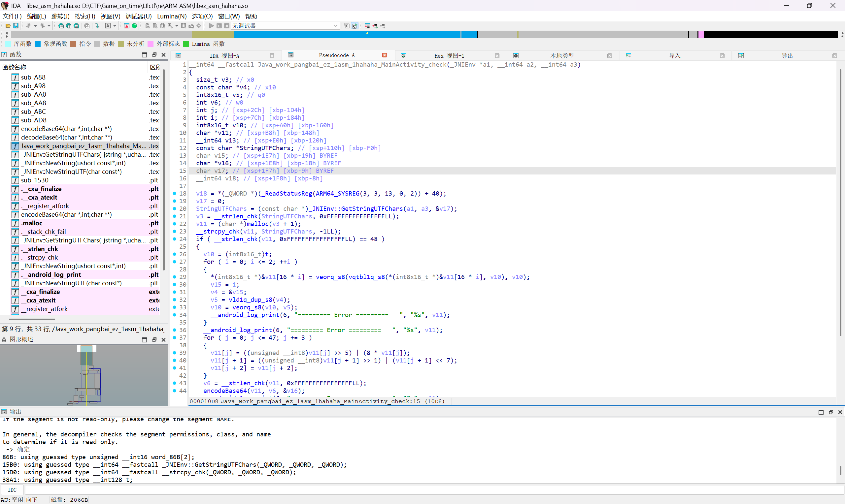The height and width of the screenshot is (504, 845).
Task: Open the Lumina menu
Action: 172,16
